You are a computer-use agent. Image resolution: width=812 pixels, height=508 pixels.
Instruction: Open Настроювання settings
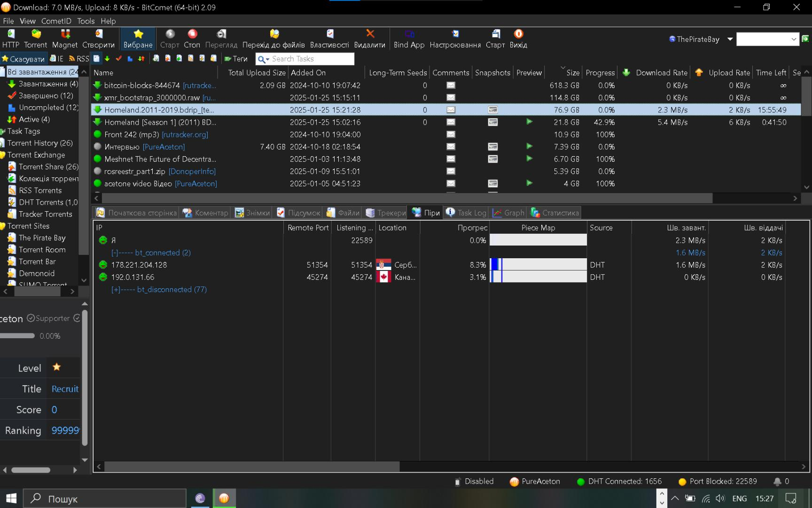tap(455, 39)
